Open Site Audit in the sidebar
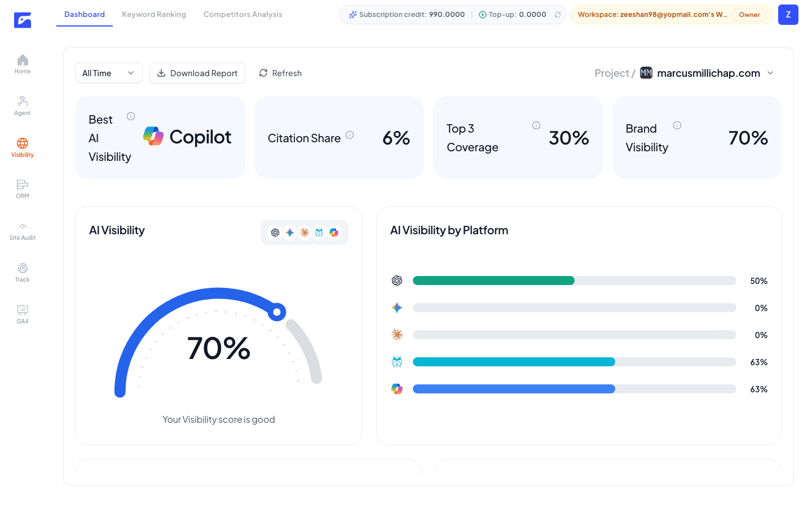 click(23, 230)
